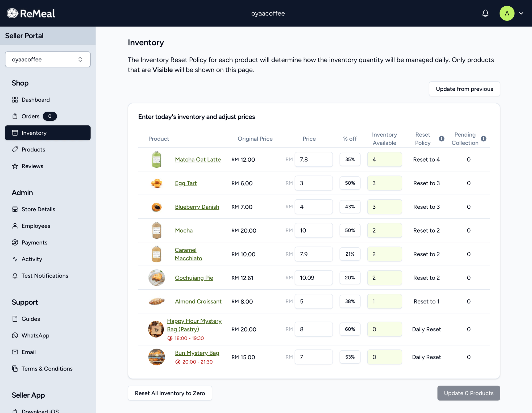Click the Reset Policy info icon
The width and height of the screenshot is (532, 413).
click(442, 138)
